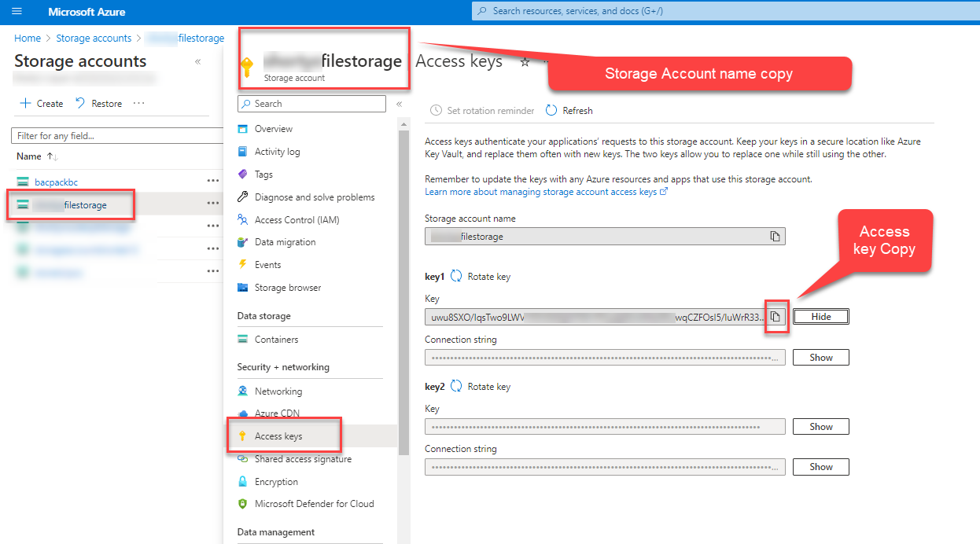Select Microsoft Defender for Cloud

(313, 504)
